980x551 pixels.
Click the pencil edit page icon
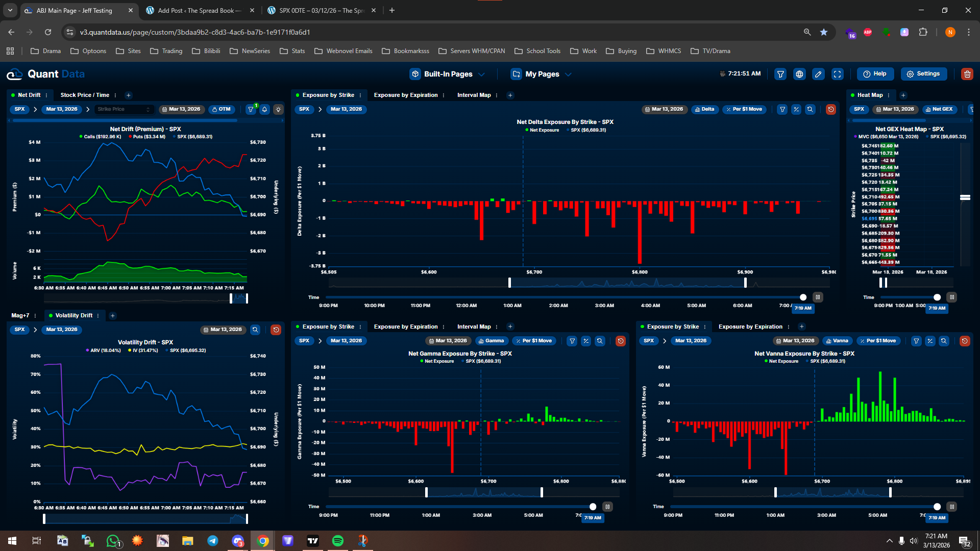[818, 74]
